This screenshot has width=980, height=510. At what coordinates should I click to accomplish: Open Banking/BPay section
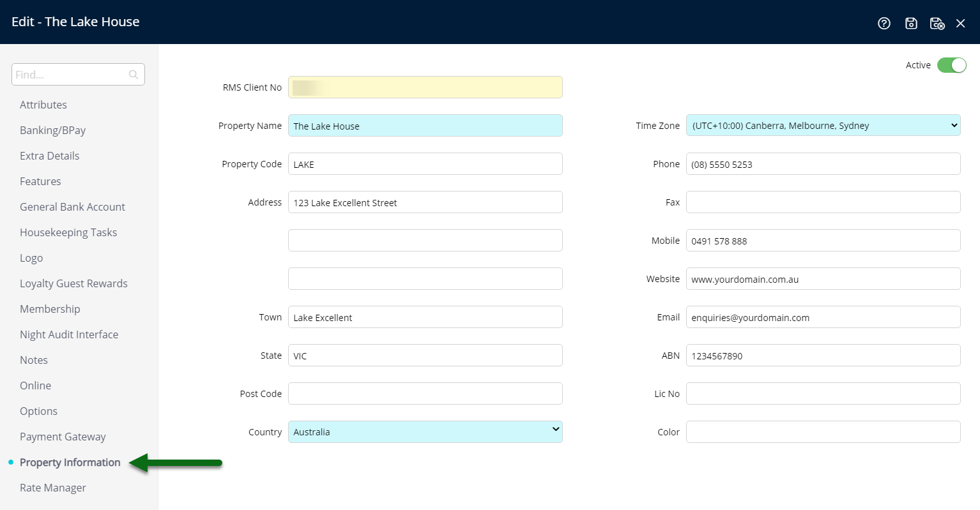[52, 130]
